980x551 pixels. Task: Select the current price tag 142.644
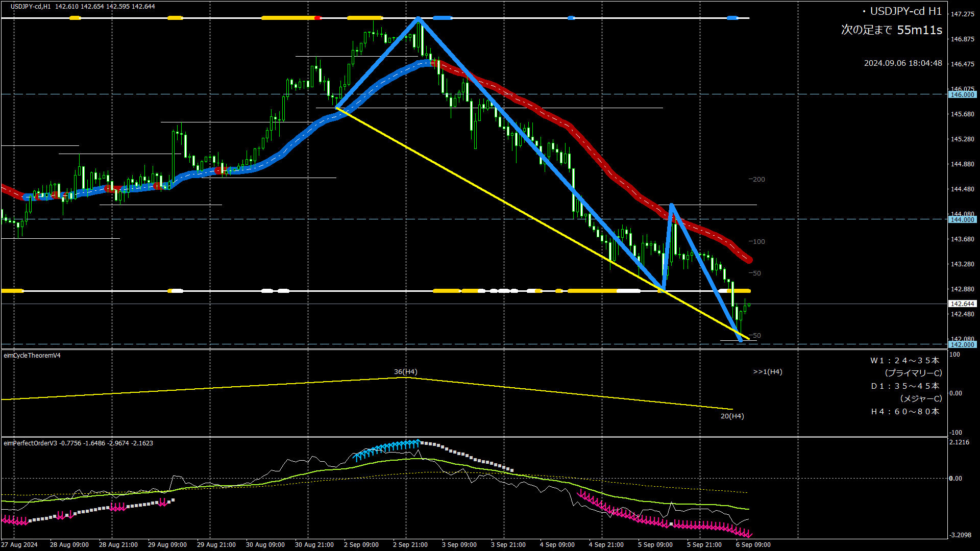click(x=962, y=304)
